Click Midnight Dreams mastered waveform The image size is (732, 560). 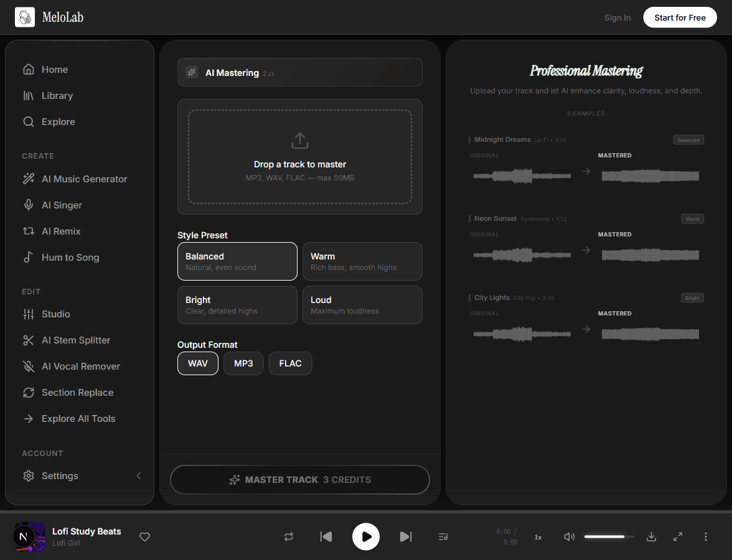(650, 176)
